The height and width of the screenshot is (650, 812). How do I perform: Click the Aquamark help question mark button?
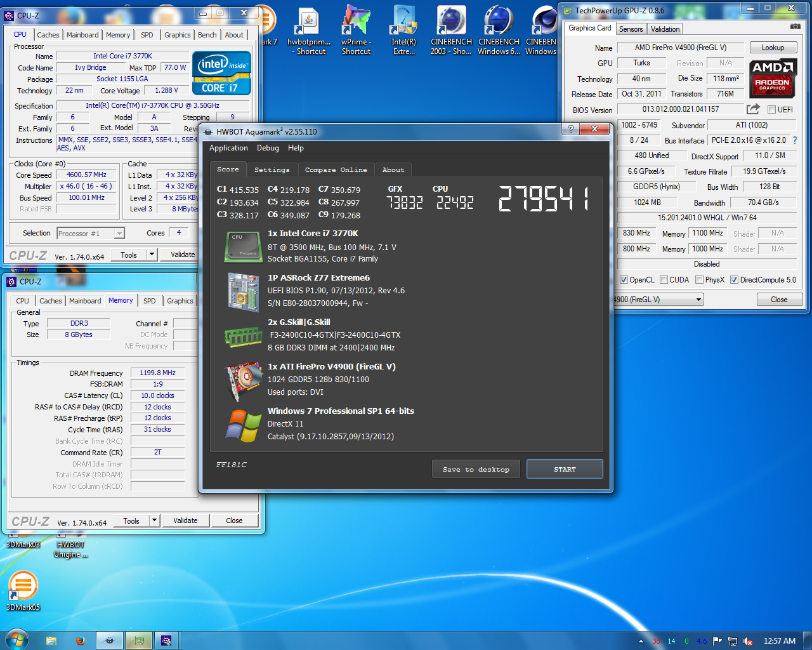tap(570, 129)
